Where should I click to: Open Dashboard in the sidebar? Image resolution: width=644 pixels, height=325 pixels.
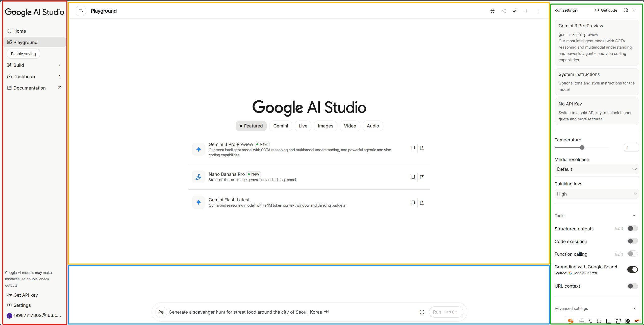[25, 76]
